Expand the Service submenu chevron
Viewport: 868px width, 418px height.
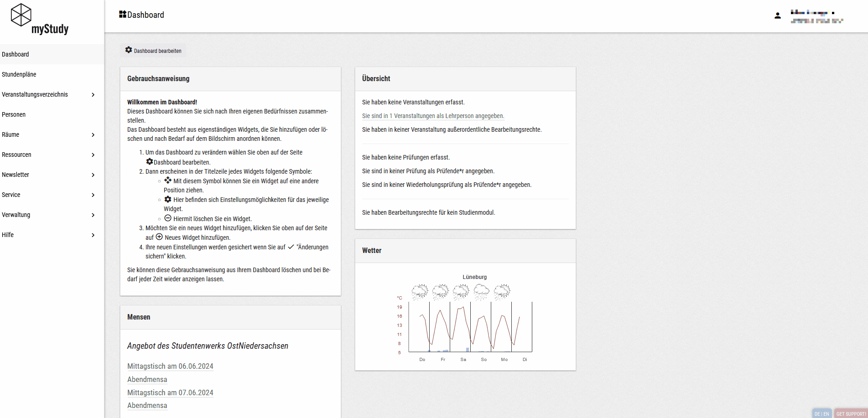93,195
